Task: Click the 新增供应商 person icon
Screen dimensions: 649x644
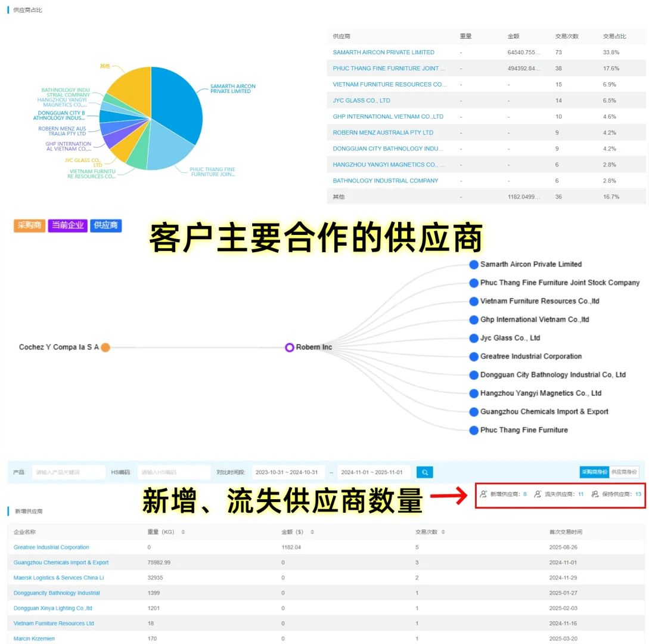Action: (x=484, y=494)
